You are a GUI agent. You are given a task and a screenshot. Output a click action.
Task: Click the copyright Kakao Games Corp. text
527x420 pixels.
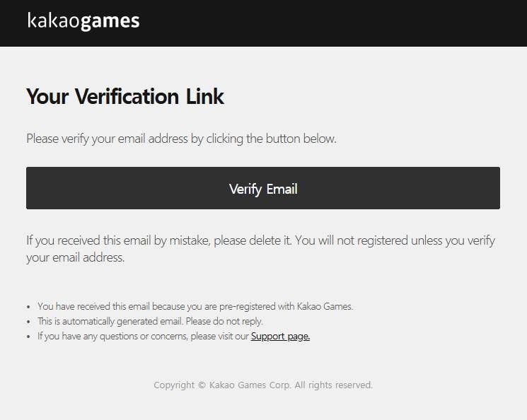click(263, 385)
